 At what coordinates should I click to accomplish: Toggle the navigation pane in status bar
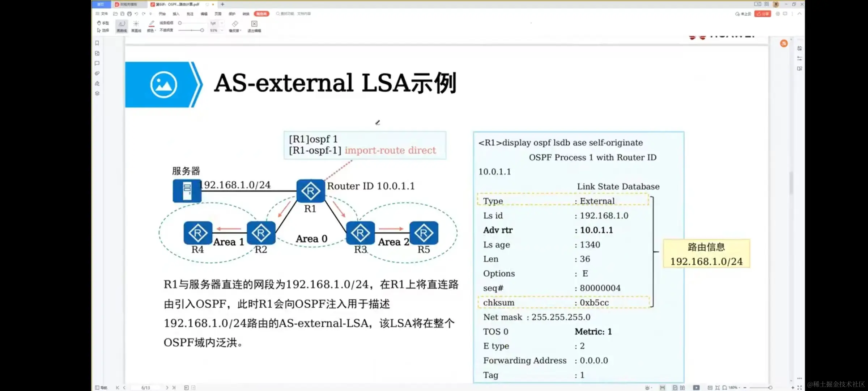pyautogui.click(x=101, y=387)
